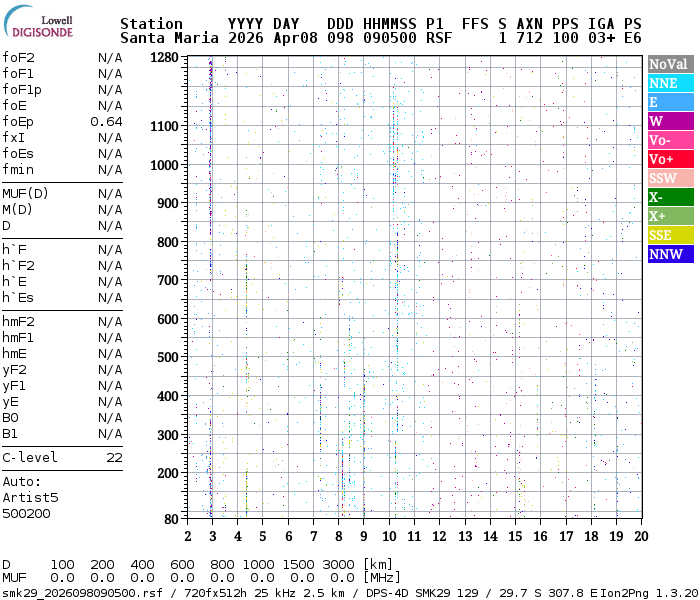The height and width of the screenshot is (600, 700).
Task: Click the blue E legend entry
Action: coord(669,102)
